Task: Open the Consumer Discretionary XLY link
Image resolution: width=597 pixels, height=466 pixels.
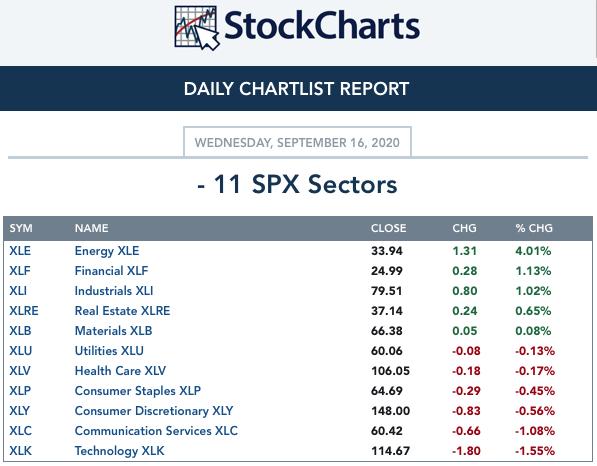Action: pos(154,411)
